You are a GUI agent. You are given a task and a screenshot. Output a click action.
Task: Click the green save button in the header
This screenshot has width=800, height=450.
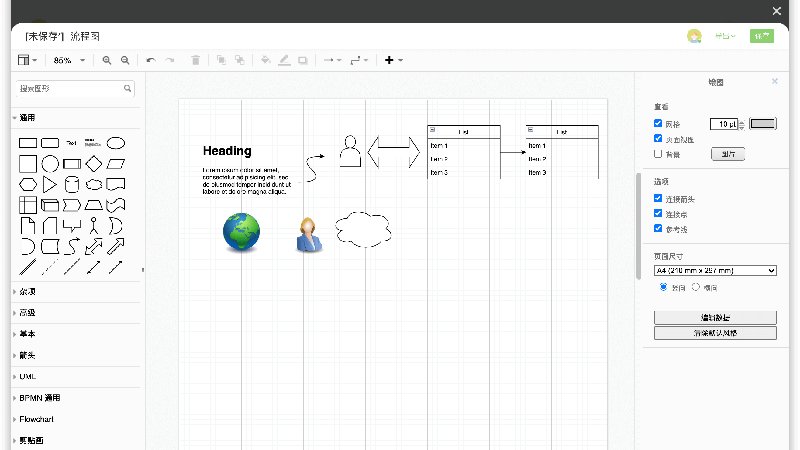(x=762, y=36)
